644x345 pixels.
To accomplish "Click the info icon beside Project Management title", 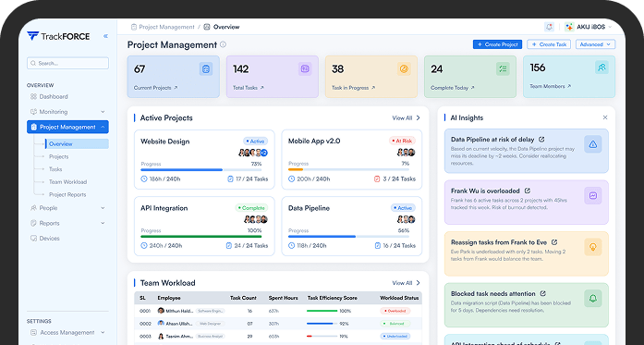I will (x=223, y=44).
